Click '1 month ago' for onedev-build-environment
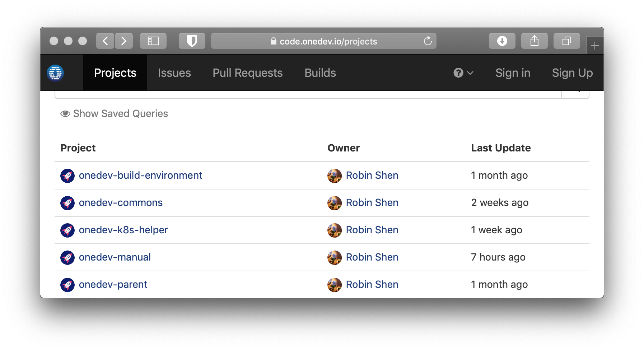 point(499,175)
